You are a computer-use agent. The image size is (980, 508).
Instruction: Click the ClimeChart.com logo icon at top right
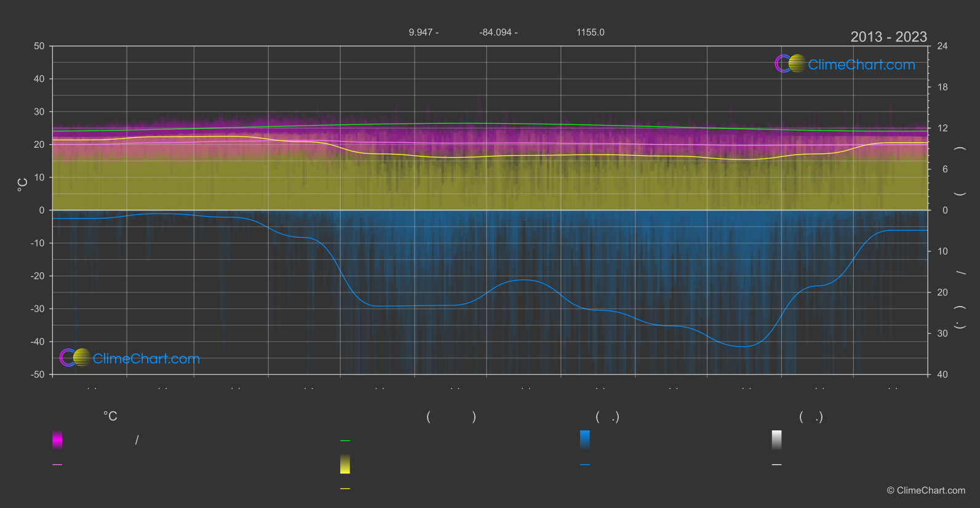pos(790,63)
